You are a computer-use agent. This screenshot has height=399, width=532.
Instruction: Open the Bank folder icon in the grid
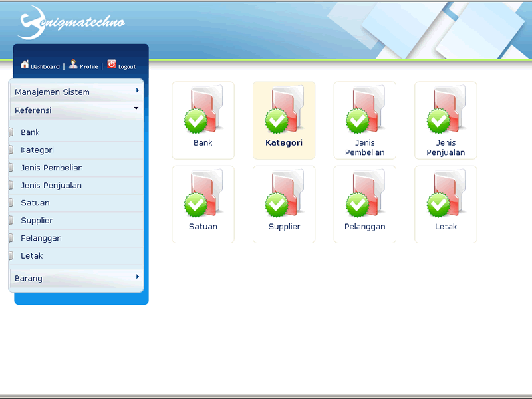tap(203, 109)
